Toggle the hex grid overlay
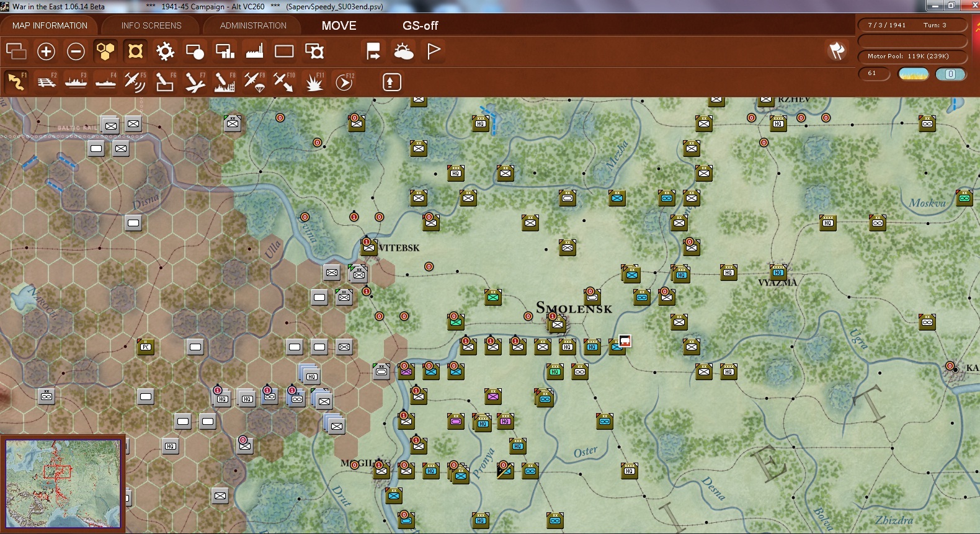The height and width of the screenshot is (534, 980). (105, 51)
